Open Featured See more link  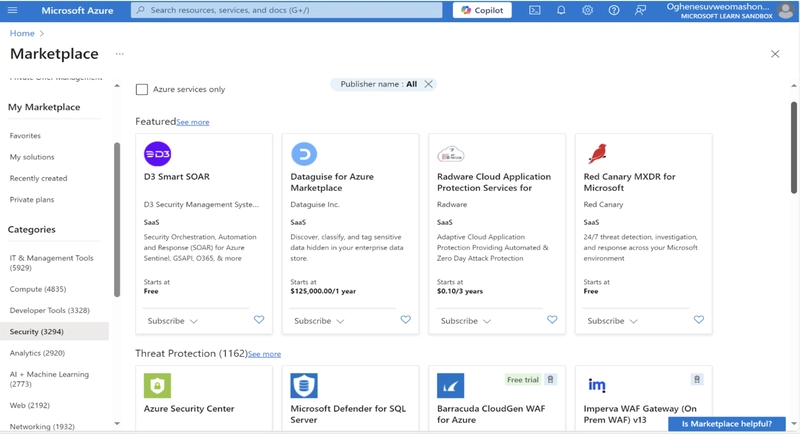tap(193, 122)
